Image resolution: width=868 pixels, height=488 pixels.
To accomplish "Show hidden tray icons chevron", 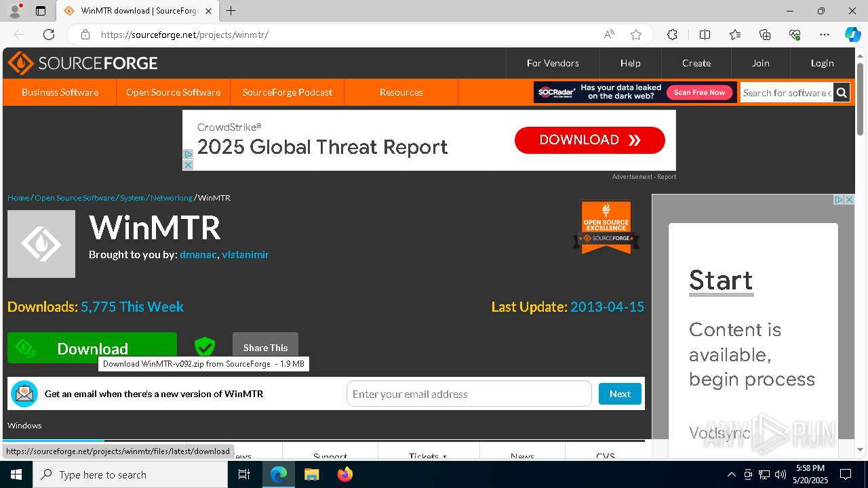I will (731, 474).
